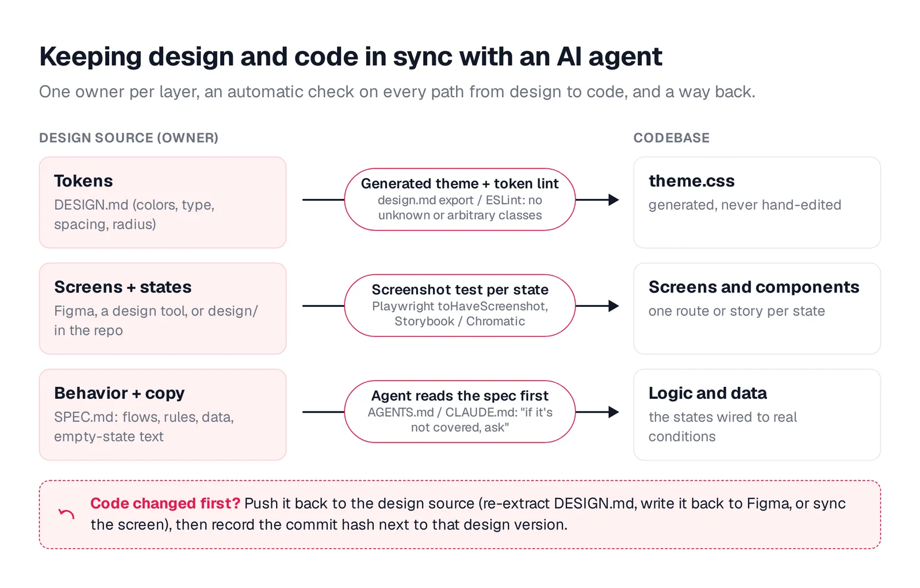Click 'design.md export / ESLint' caption text
Image resolution: width=920 pixels, height=588 pixels.
coord(460,207)
